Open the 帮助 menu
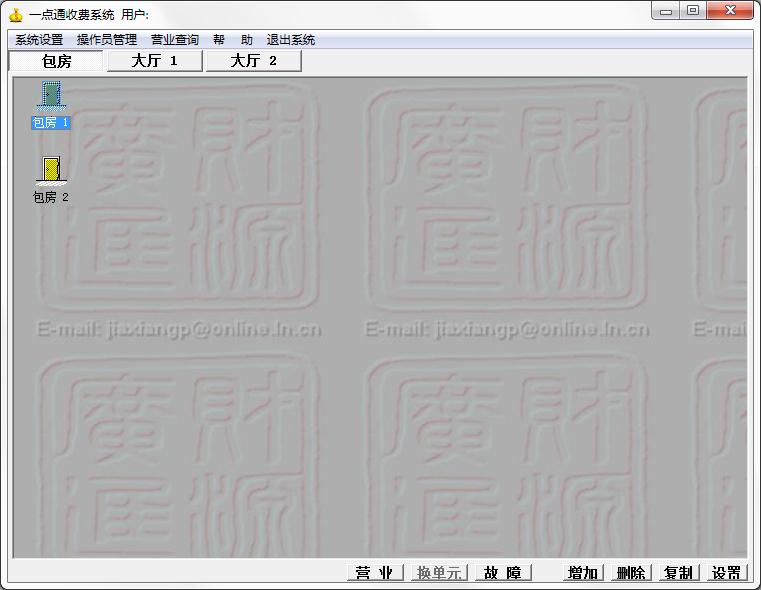Viewport: 761px width, 590px height. 233,40
